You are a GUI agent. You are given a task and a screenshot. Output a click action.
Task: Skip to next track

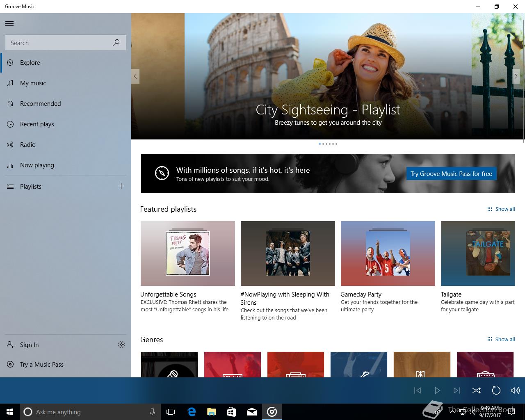(x=457, y=390)
